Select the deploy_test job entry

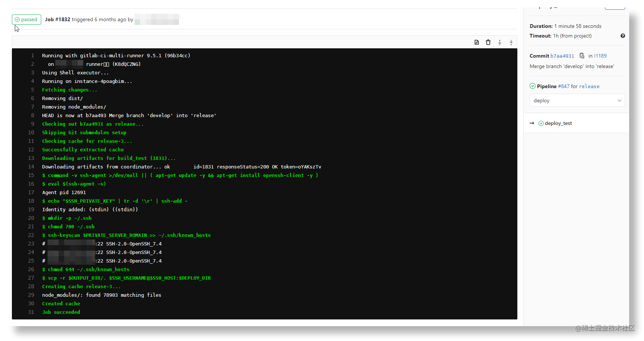[558, 123]
